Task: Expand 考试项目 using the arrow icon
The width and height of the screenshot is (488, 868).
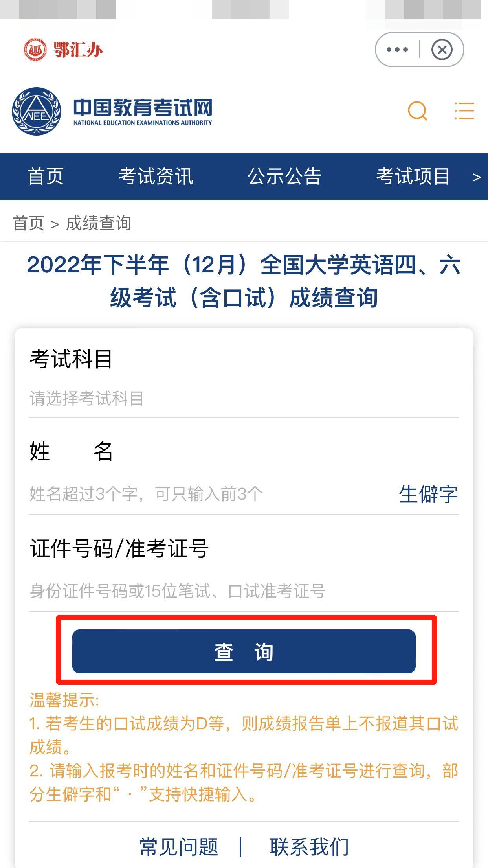Action: pos(476,177)
